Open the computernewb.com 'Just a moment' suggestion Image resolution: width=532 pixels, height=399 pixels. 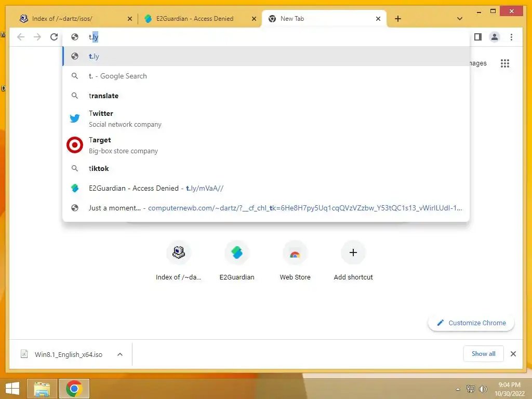[267, 208]
